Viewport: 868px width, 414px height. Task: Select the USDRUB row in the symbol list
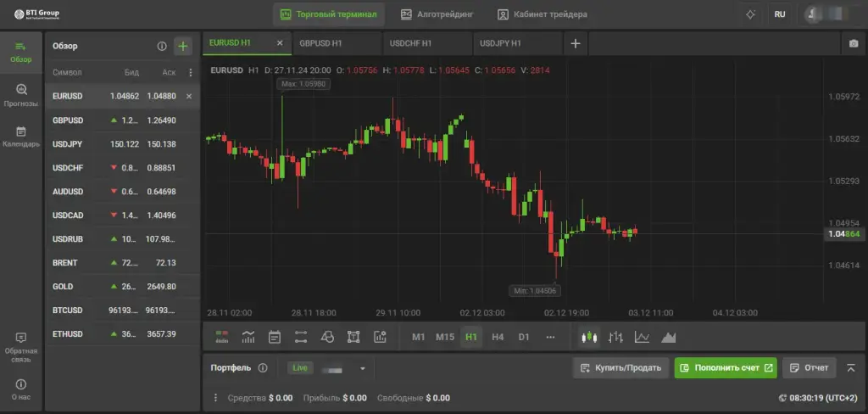(122, 239)
